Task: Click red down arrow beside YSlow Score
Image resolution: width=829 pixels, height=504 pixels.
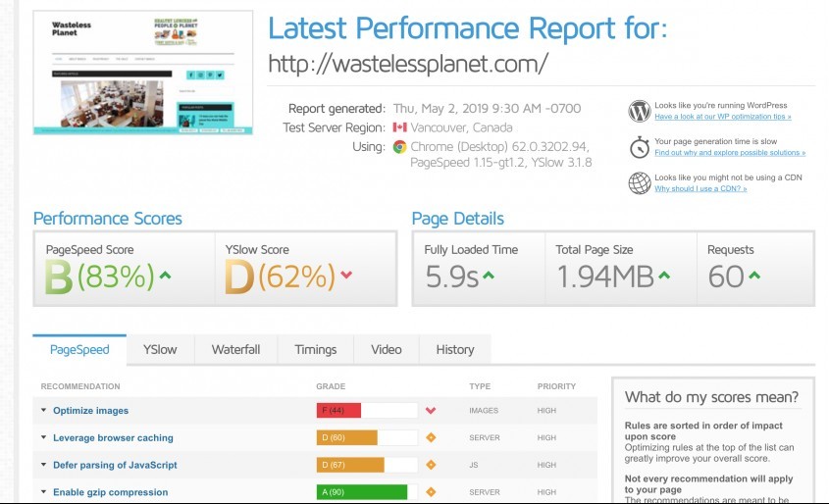Action: click(346, 275)
